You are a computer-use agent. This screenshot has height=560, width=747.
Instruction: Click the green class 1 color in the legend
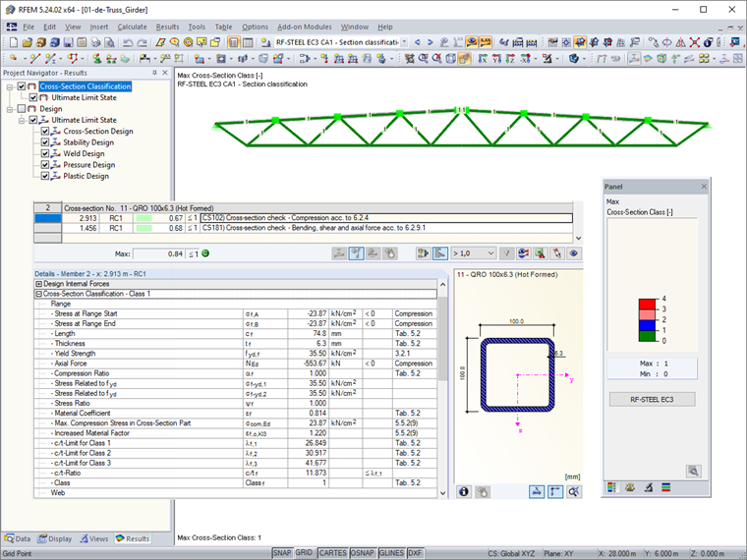tap(647, 336)
